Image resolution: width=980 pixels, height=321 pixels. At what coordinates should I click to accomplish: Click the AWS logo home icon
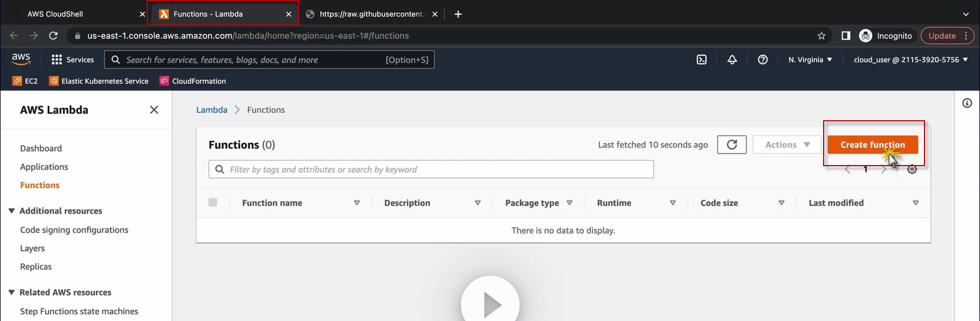point(21,60)
